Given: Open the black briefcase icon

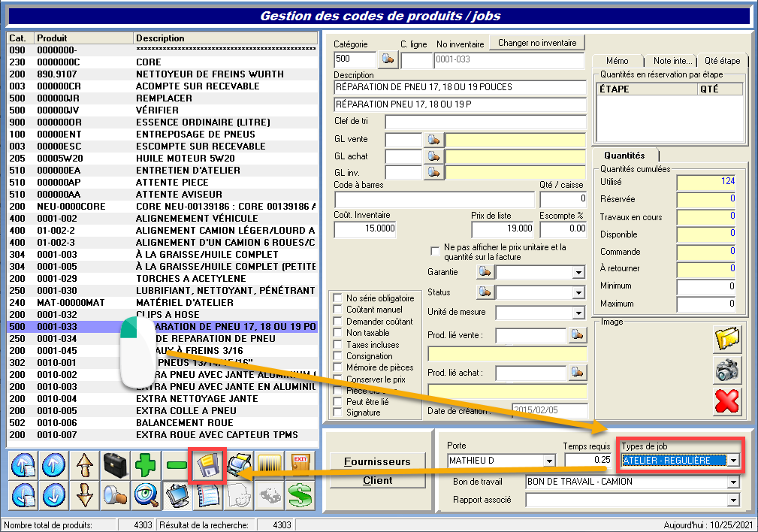Looking at the screenshot, I should [x=115, y=466].
